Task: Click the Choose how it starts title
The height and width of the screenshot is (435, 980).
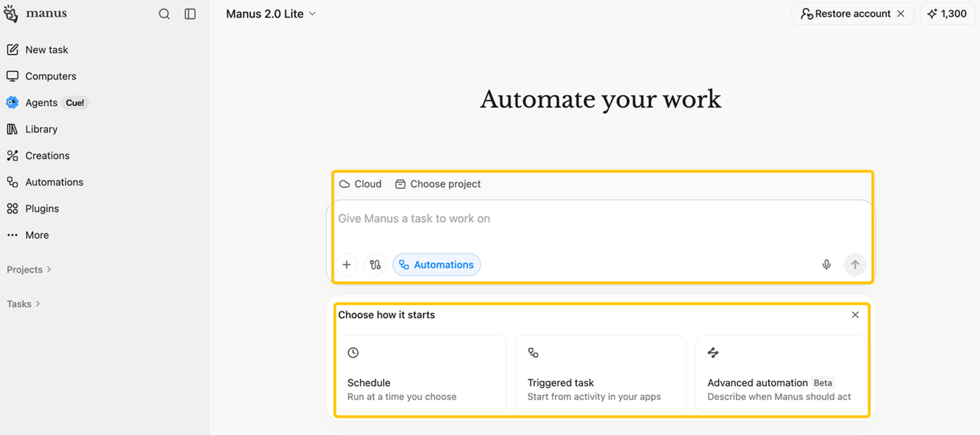Action: [x=386, y=315]
